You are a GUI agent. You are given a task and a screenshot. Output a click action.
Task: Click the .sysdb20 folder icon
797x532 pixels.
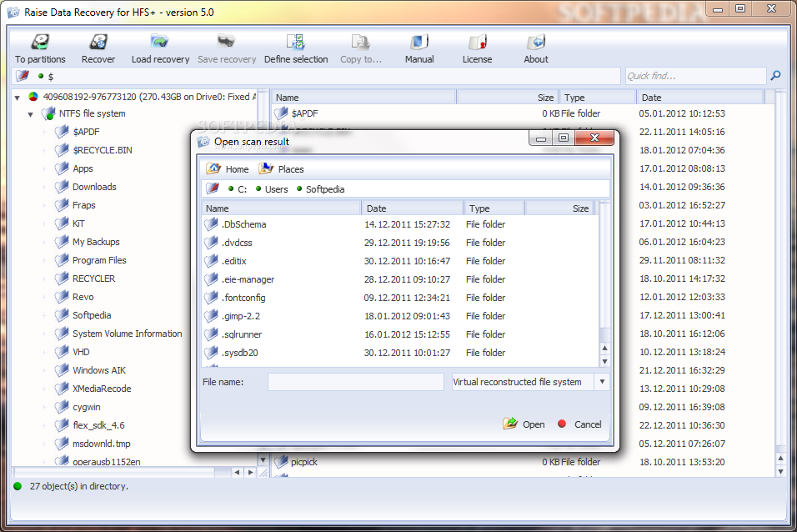click(211, 352)
